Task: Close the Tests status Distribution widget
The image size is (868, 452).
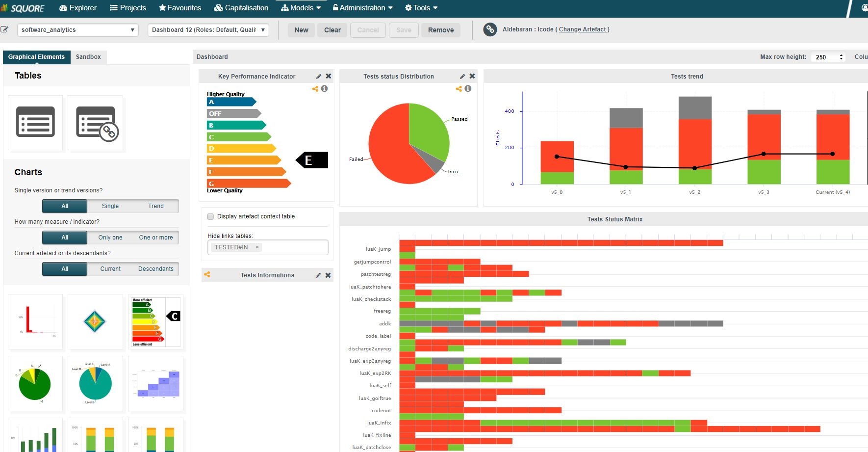Action: click(472, 76)
